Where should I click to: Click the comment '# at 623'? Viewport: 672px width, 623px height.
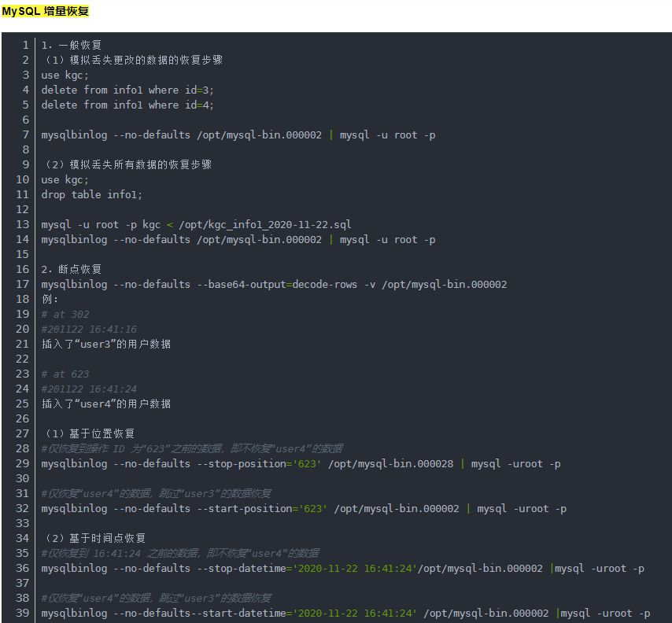pos(65,374)
